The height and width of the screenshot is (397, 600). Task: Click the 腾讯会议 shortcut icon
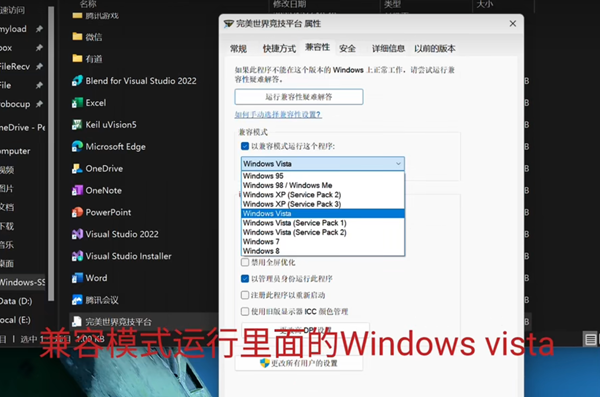[77, 300]
